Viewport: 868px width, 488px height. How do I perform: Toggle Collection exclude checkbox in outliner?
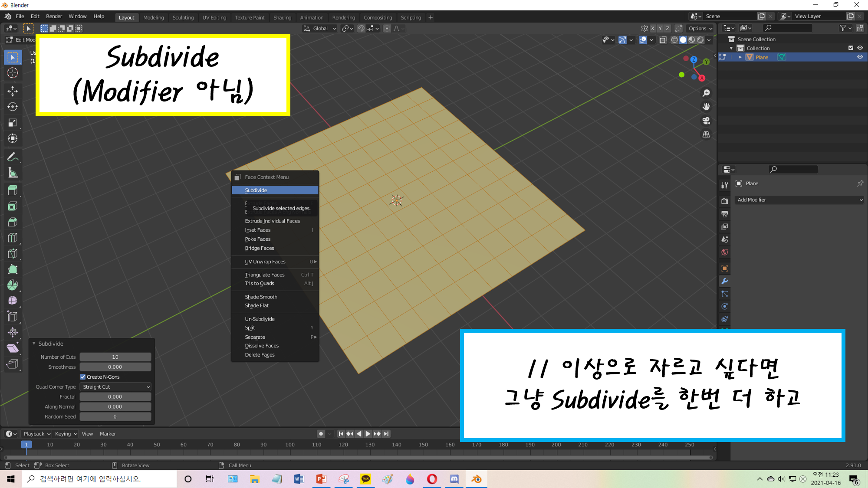pos(851,48)
